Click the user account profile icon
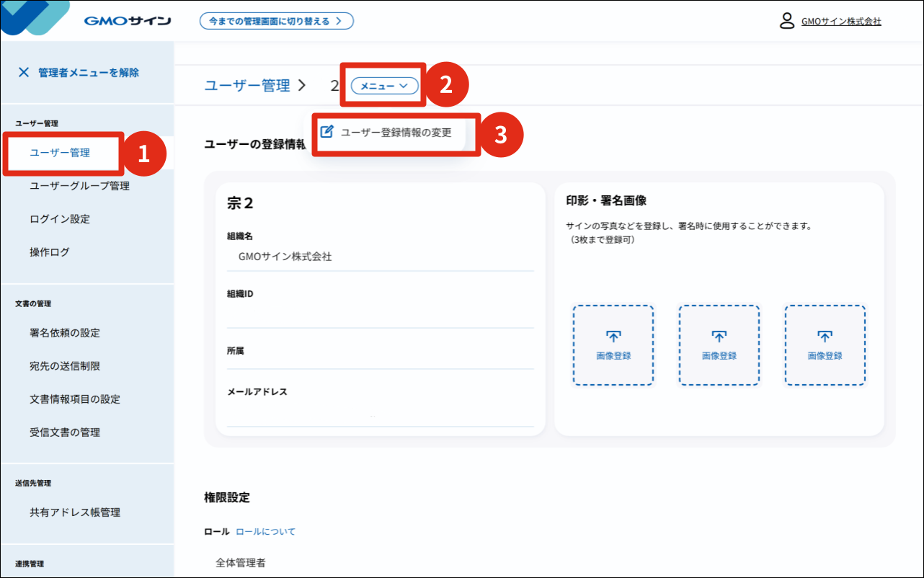Viewport: 924px width, 578px height. point(786,21)
